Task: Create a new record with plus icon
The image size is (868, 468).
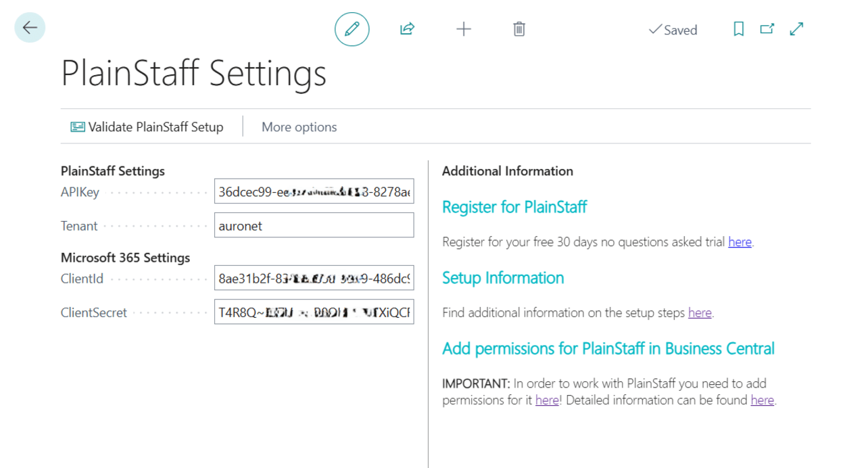Action: 464,29
